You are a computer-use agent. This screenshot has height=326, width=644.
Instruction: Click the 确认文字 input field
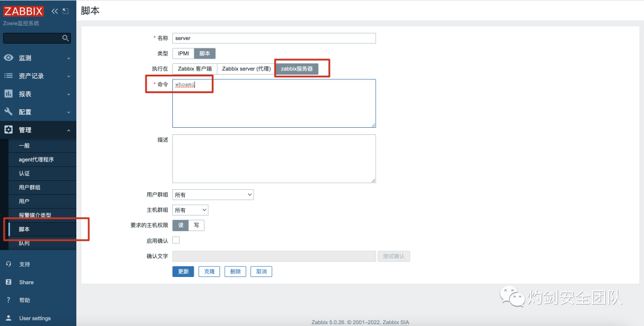click(x=274, y=256)
